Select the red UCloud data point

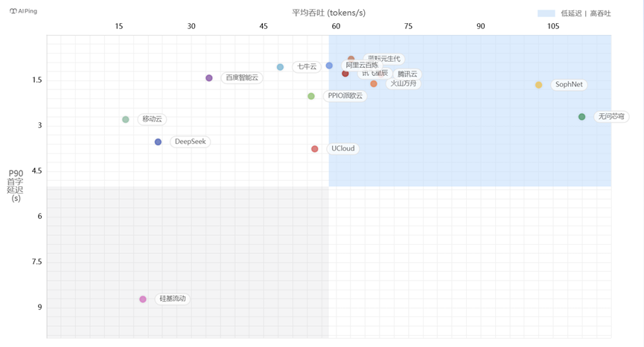coord(315,149)
